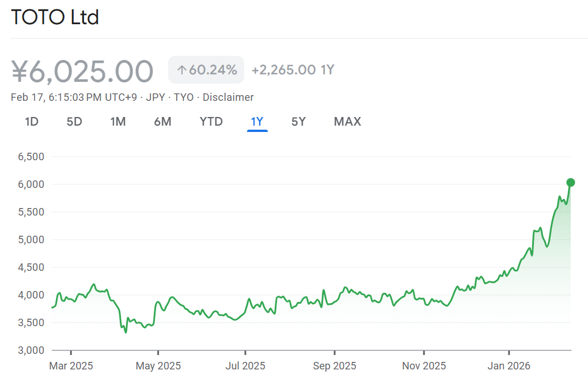Click the Nov 2025 axis label
This screenshot has height=389, width=588.
click(x=424, y=366)
